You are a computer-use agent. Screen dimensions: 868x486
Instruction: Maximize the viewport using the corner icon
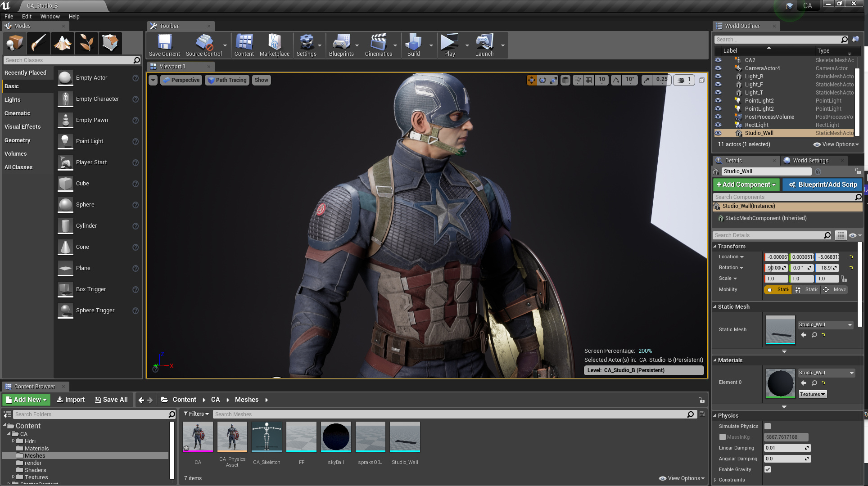click(x=701, y=80)
